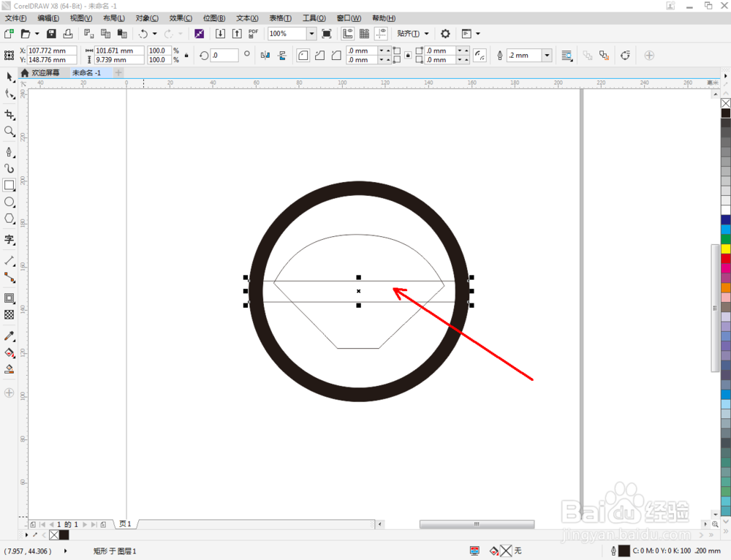The width and height of the screenshot is (731, 560).
Task: Open the 对象(C) menu
Action: (x=147, y=18)
